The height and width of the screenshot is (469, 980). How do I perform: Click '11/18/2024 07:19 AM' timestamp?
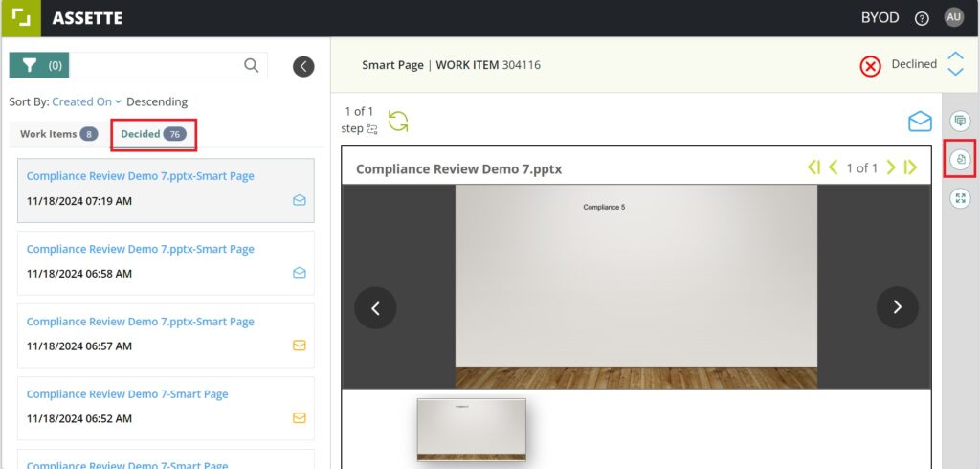click(x=79, y=201)
